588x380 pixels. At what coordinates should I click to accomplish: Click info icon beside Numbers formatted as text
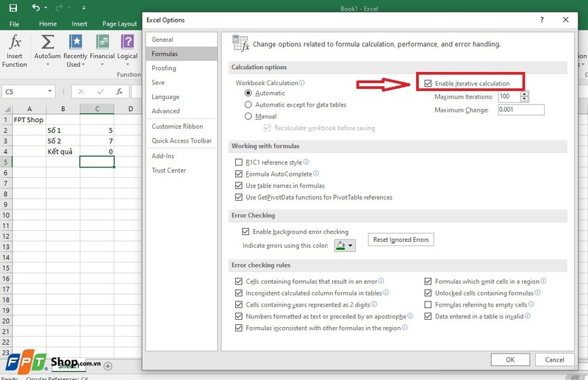tap(410, 316)
